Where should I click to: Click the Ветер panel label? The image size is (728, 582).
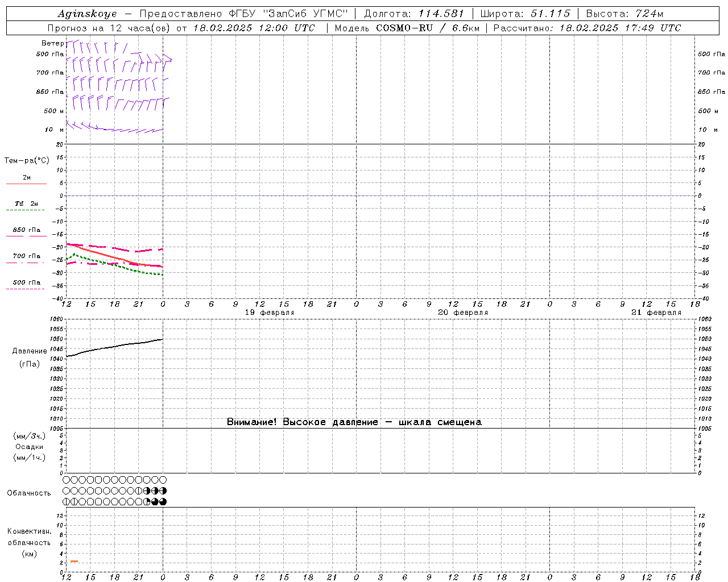click(53, 43)
